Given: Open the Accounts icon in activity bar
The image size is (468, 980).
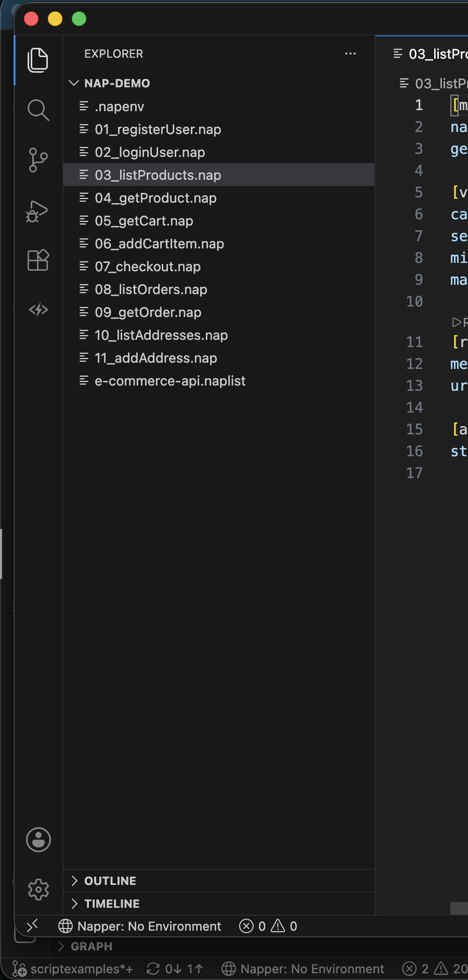Looking at the screenshot, I should click(38, 839).
